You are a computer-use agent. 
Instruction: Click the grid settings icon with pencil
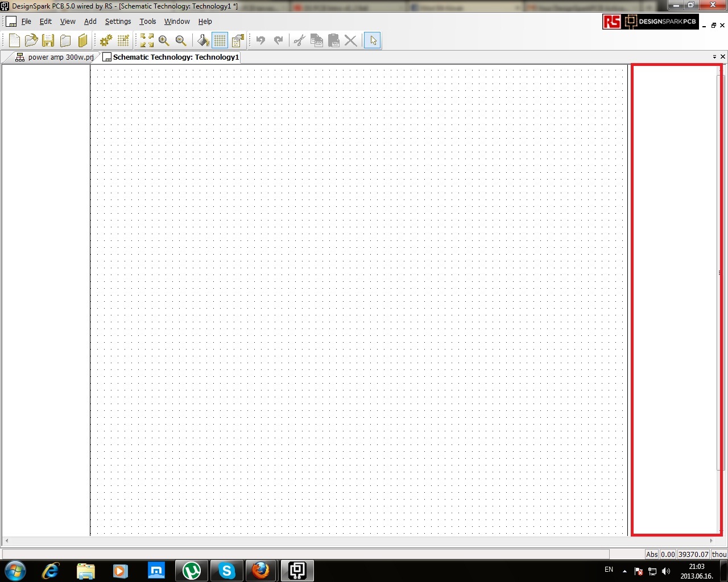(x=123, y=40)
